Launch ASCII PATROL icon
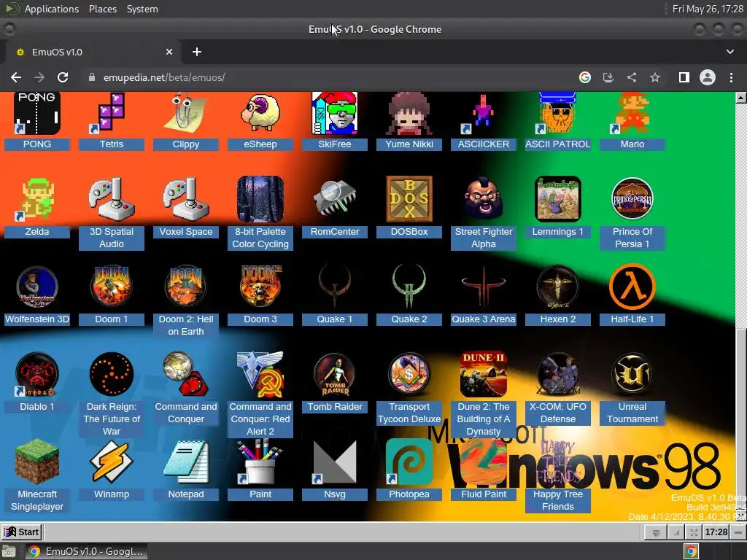Image resolution: width=747 pixels, height=560 pixels. click(557, 114)
